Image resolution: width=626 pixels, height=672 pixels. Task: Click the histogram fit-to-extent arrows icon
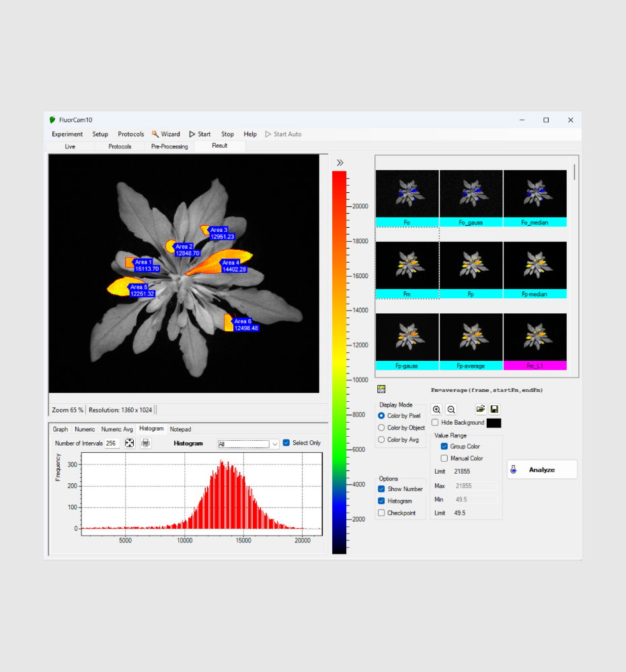click(x=130, y=444)
